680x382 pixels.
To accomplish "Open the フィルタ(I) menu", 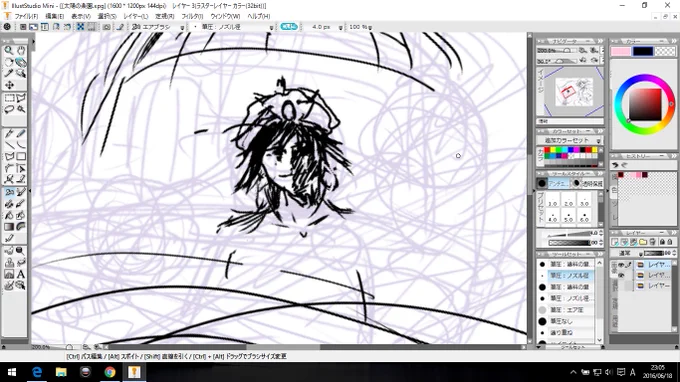I will tap(192, 16).
